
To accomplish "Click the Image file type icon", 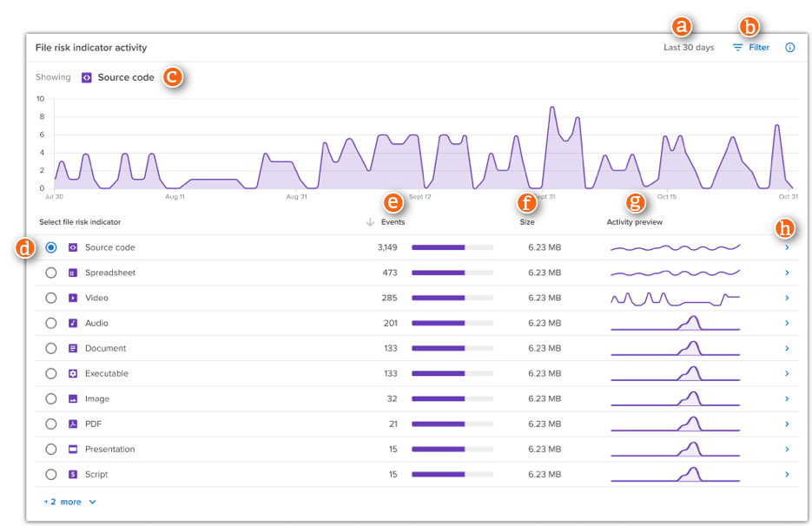I will click(74, 398).
